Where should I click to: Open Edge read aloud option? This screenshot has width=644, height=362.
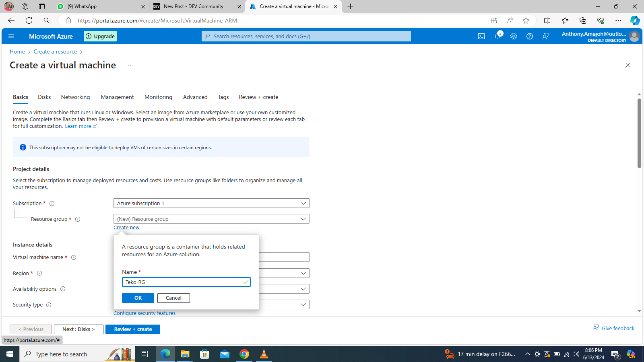coord(510,21)
